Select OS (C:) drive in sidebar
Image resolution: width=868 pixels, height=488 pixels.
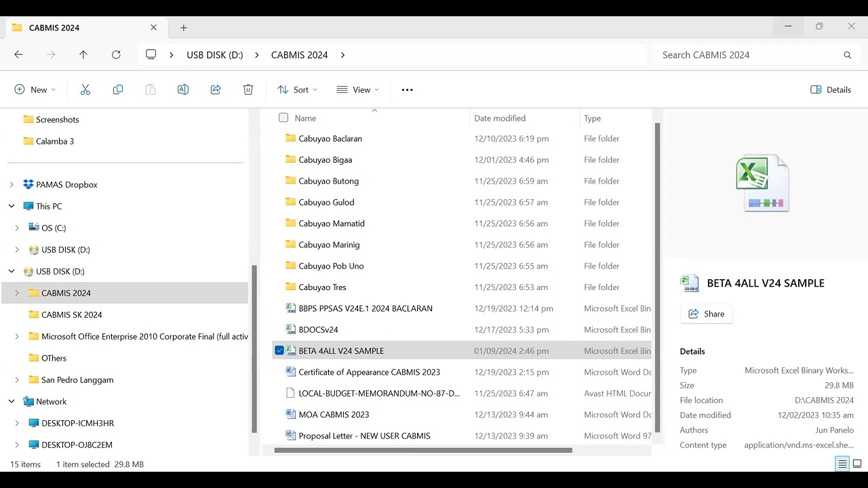(x=54, y=228)
